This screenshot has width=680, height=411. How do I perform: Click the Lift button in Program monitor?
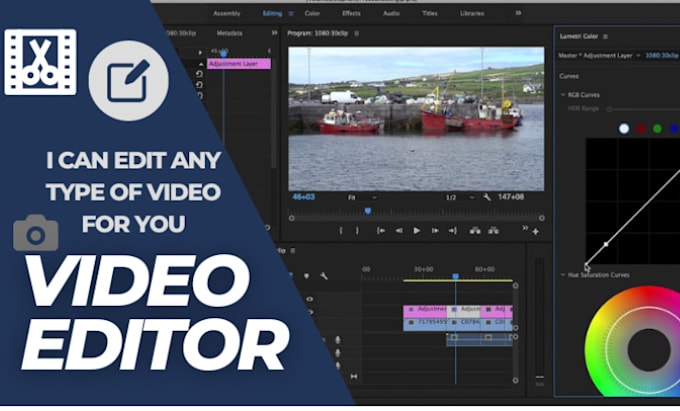[x=475, y=231]
